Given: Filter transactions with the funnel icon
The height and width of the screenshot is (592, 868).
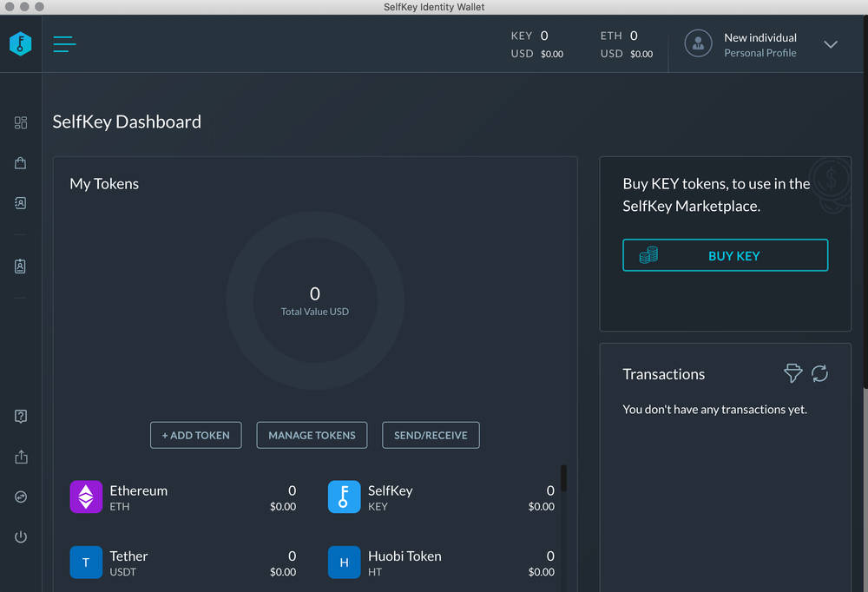Looking at the screenshot, I should 792,373.
